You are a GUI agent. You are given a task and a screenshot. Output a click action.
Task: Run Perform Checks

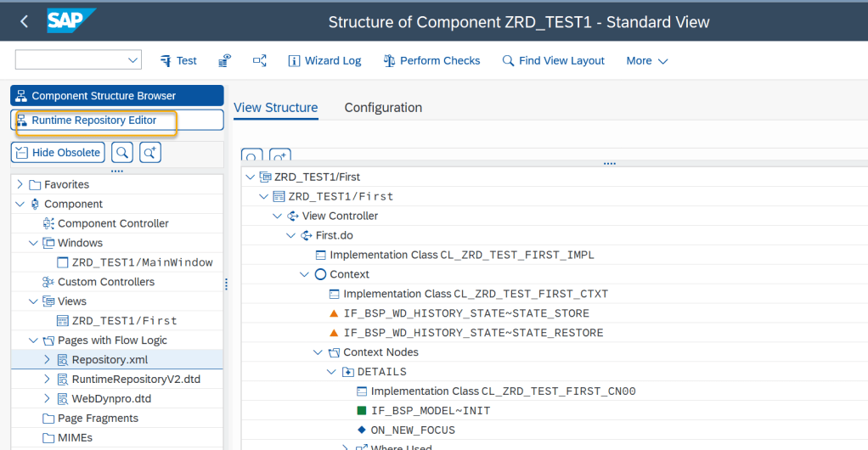(x=431, y=60)
